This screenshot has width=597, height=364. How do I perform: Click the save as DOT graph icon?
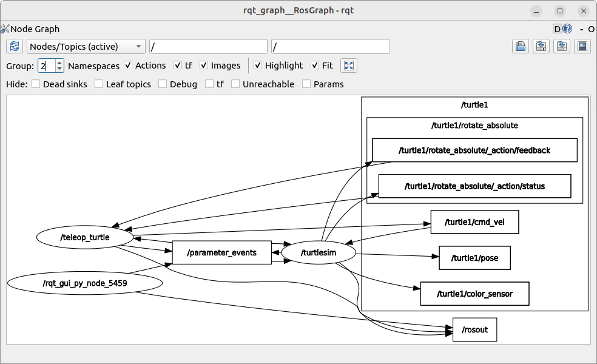pos(541,47)
